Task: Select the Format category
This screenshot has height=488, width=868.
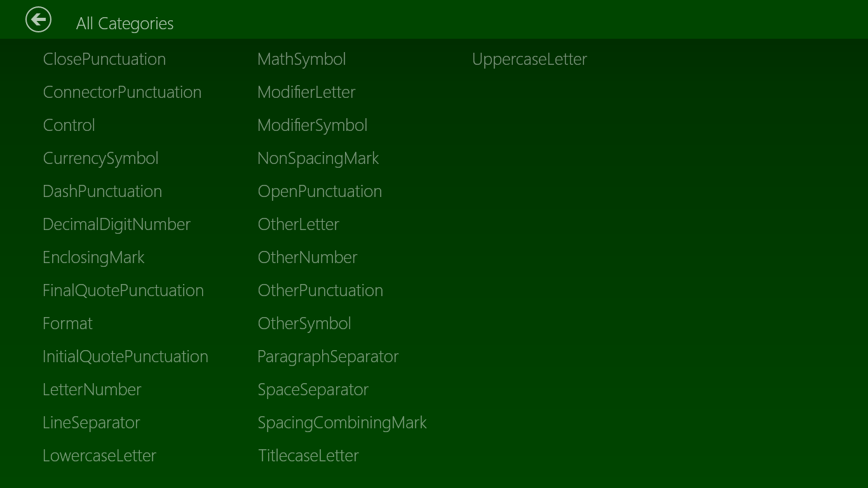Action: pyautogui.click(x=67, y=323)
